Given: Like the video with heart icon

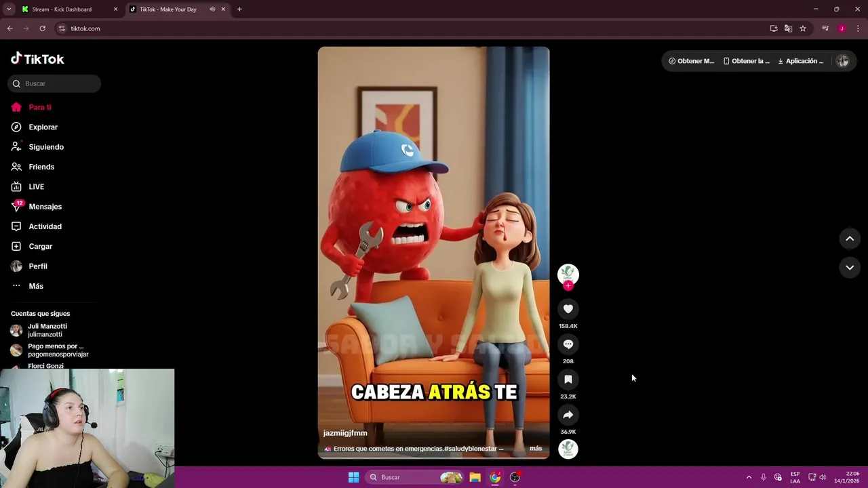Looking at the screenshot, I should click(568, 309).
